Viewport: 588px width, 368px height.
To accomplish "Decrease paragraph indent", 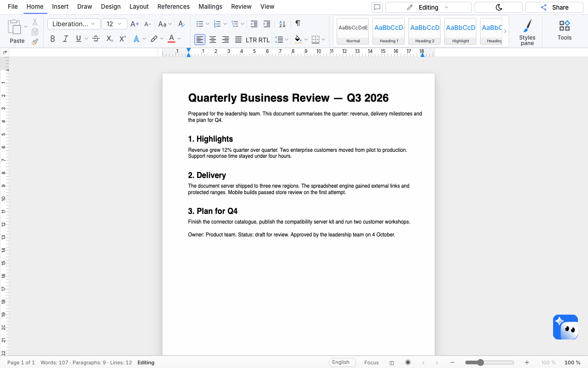I will tap(254, 24).
